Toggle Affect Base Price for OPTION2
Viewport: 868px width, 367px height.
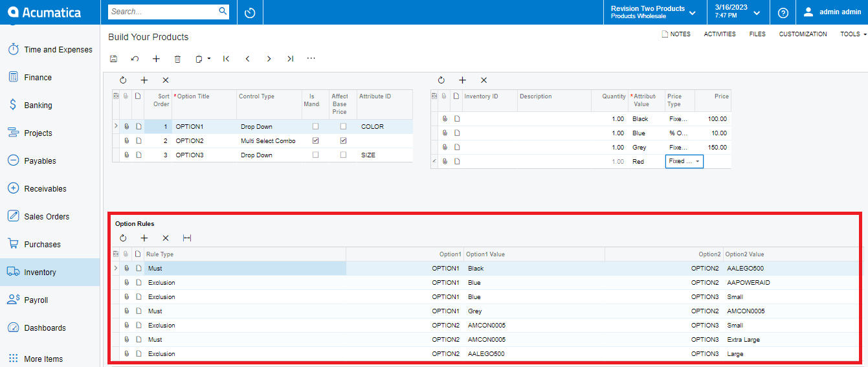(x=343, y=140)
